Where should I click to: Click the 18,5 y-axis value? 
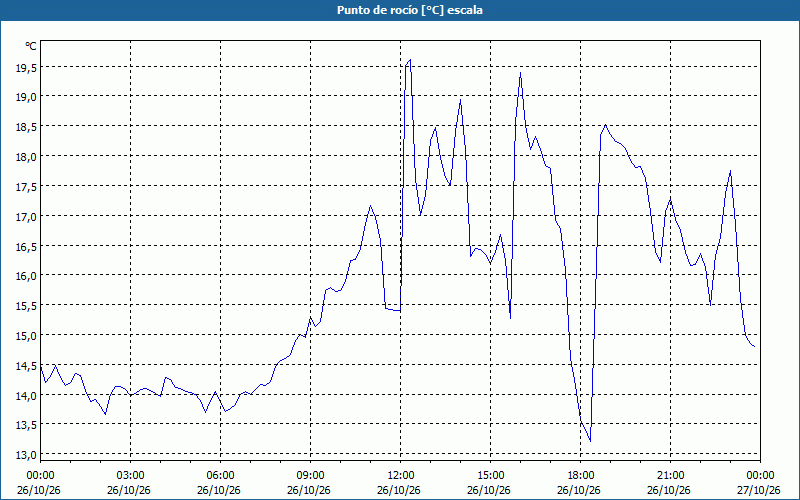click(26, 127)
